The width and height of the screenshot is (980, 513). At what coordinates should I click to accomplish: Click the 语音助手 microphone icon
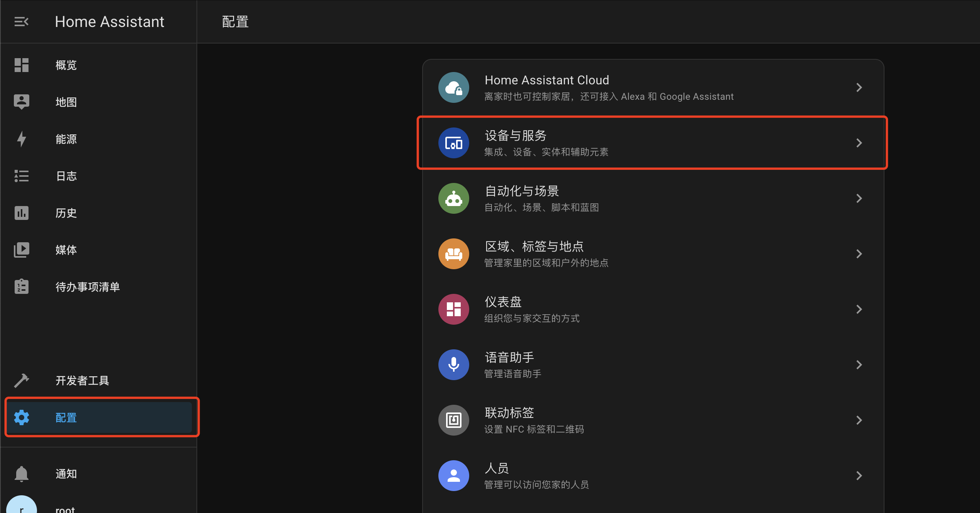tap(454, 365)
